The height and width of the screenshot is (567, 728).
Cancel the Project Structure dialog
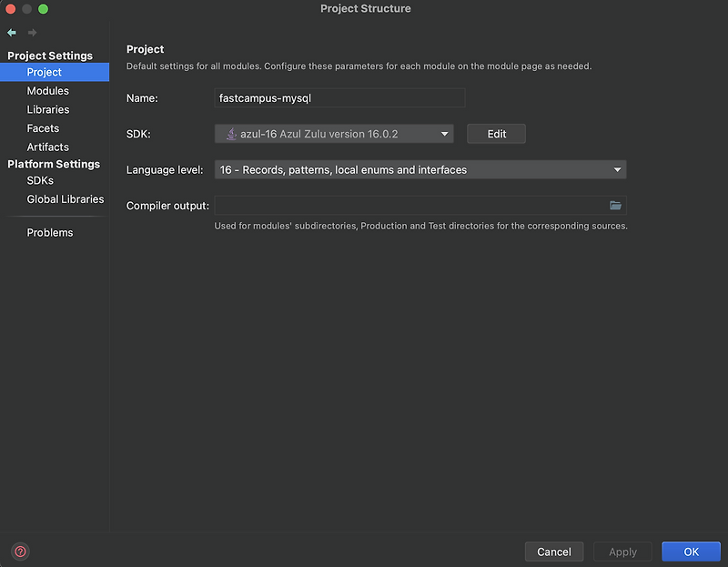click(x=554, y=552)
